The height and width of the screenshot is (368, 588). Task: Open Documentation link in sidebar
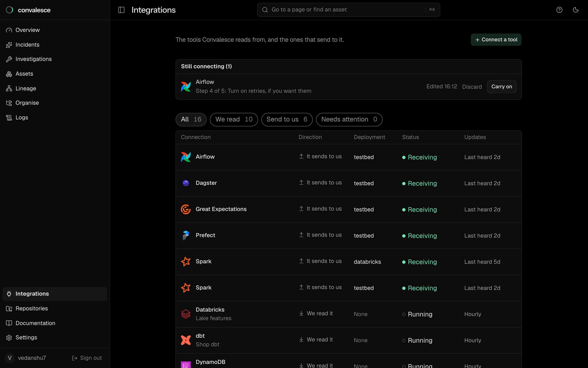click(55, 323)
